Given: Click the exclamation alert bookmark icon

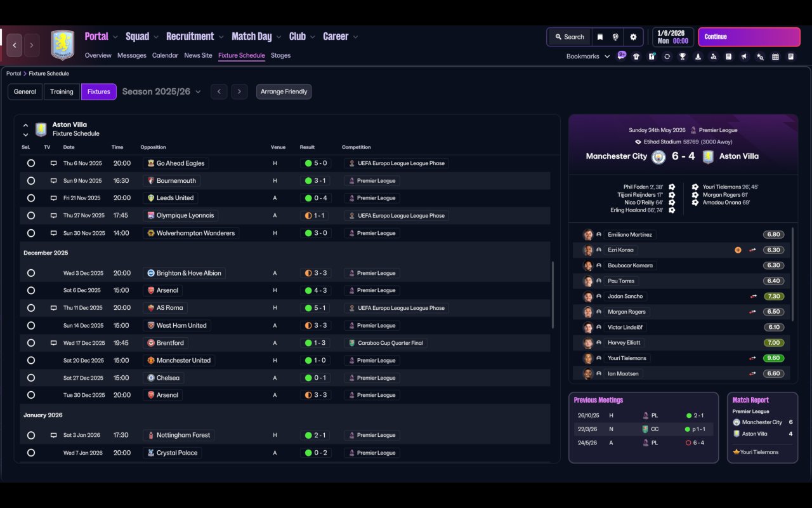Looking at the screenshot, I should (x=652, y=57).
